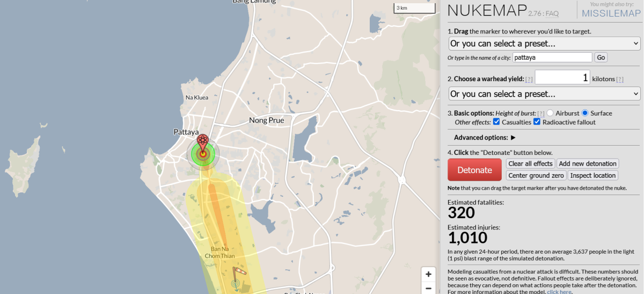
Task: Select the Airburst radio button
Action: click(550, 113)
